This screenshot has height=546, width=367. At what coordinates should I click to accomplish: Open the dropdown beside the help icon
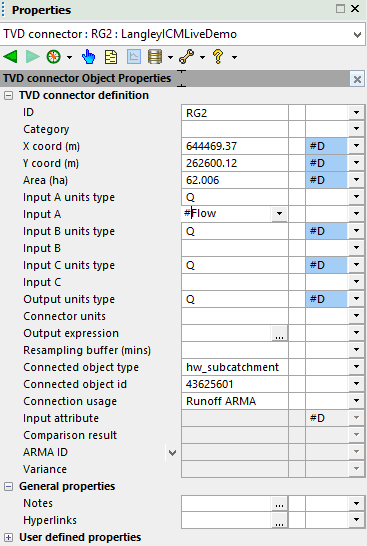[234, 57]
